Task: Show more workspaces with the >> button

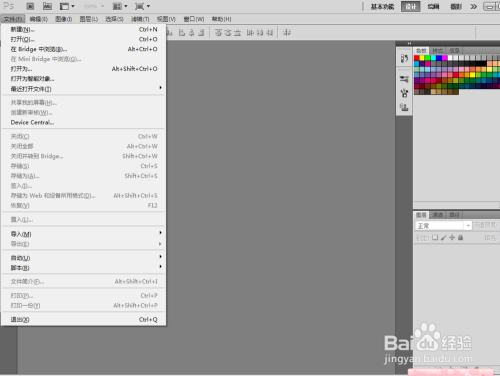Action: pyautogui.click(x=474, y=6)
